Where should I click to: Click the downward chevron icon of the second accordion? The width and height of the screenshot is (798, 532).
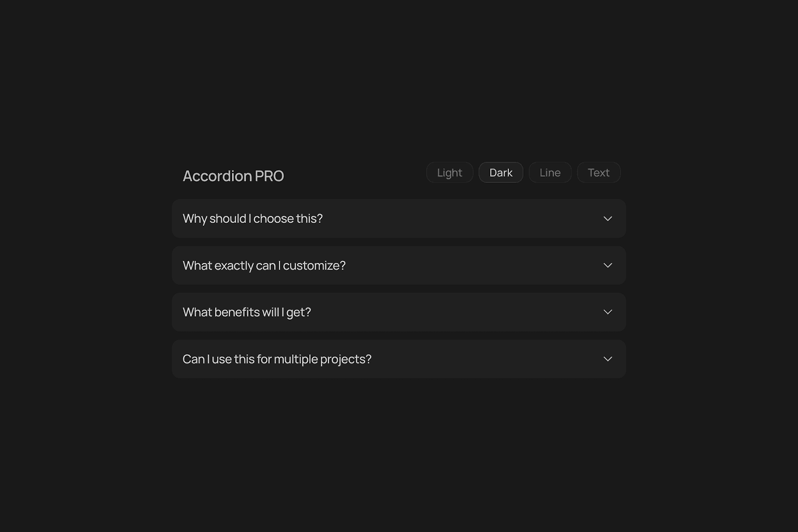pos(607,265)
